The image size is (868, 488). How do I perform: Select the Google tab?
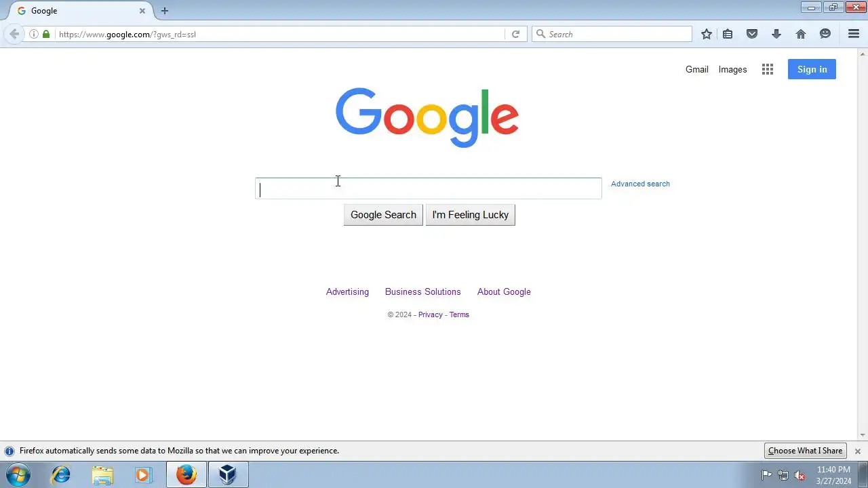(x=80, y=11)
